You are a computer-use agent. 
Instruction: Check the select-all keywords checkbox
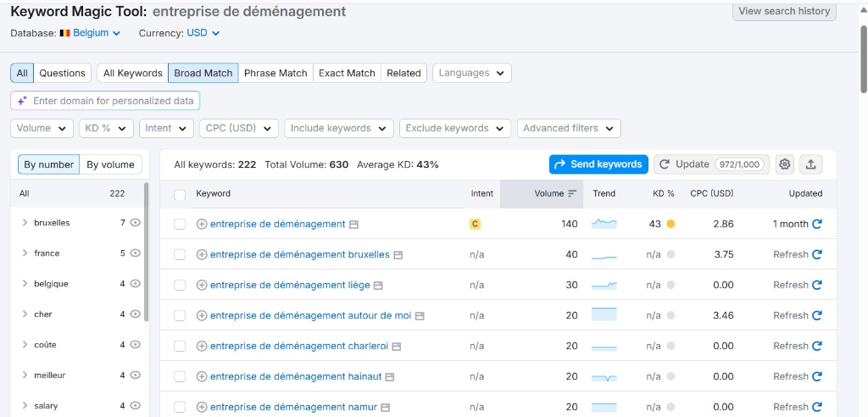(180, 195)
